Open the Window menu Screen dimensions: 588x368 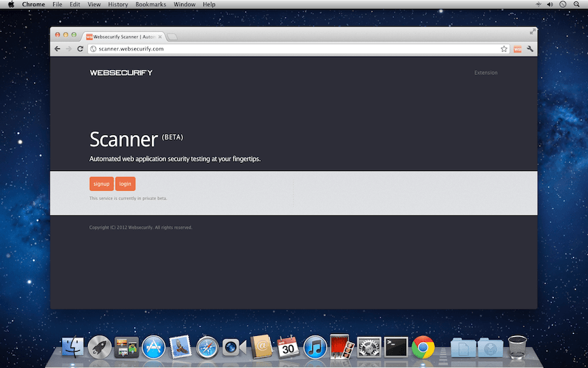click(x=184, y=5)
